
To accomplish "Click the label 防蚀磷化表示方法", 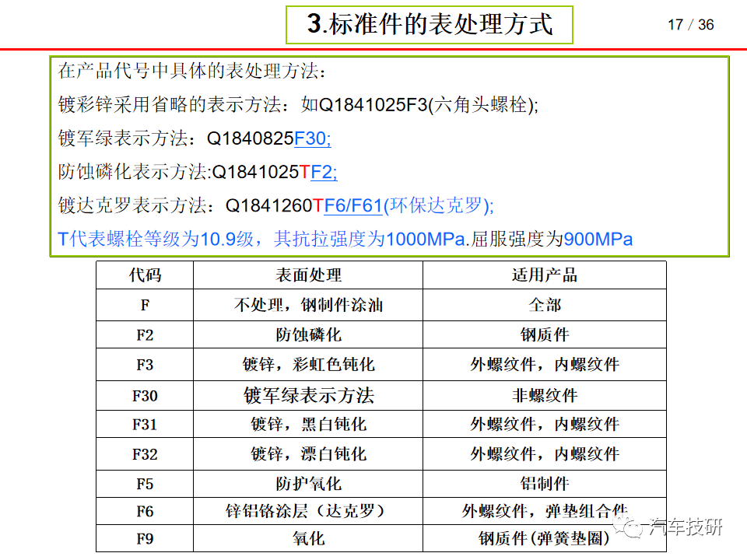I will click(133, 172).
